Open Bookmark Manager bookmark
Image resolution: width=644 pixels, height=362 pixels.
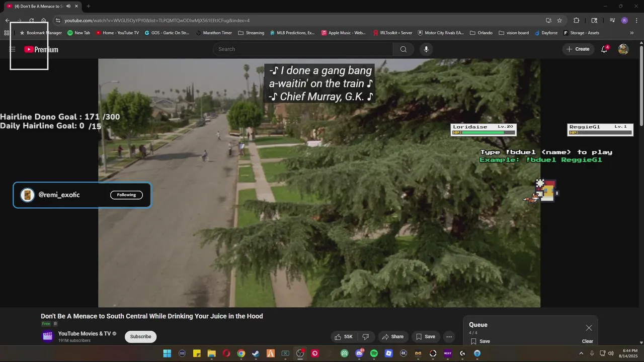coord(41,33)
